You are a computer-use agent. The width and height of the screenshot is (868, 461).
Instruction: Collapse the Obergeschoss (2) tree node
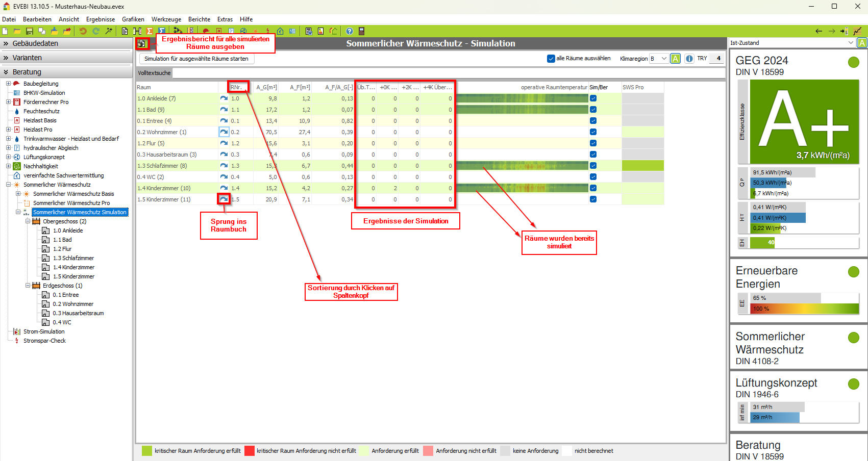click(x=28, y=221)
